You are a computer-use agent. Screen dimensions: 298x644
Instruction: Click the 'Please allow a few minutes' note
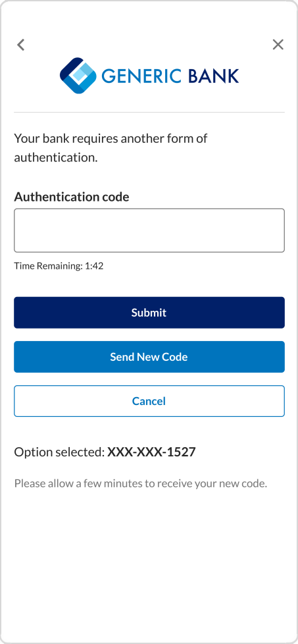point(140,483)
